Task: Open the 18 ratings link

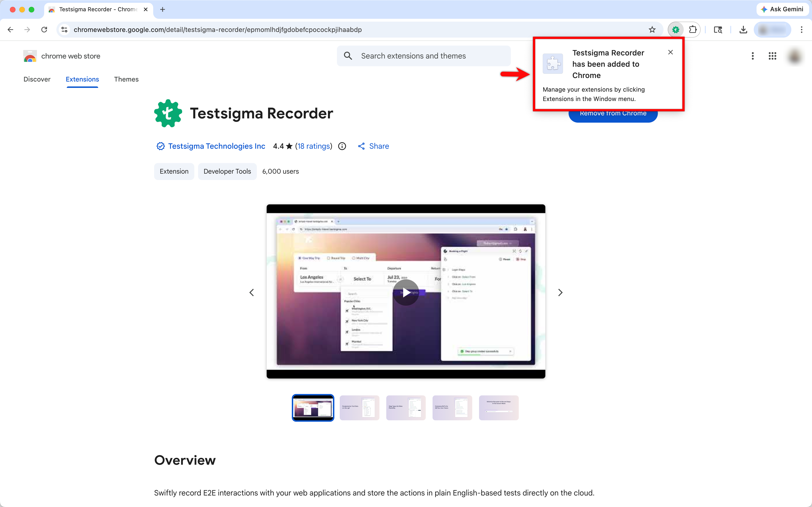Action: [x=314, y=146]
